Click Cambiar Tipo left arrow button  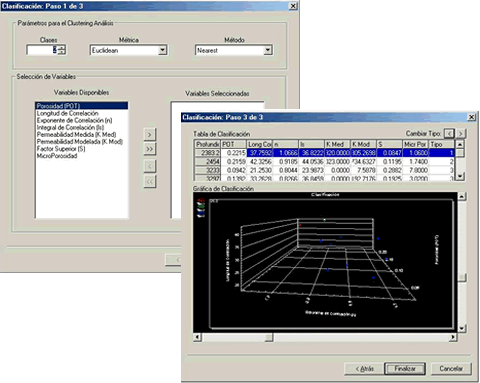pos(449,134)
